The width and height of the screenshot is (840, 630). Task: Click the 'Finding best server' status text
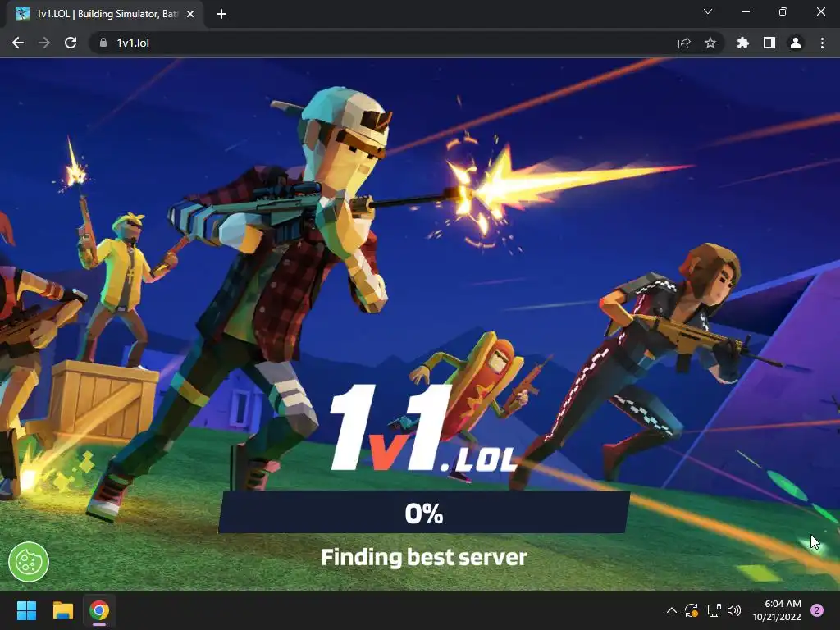pos(424,557)
